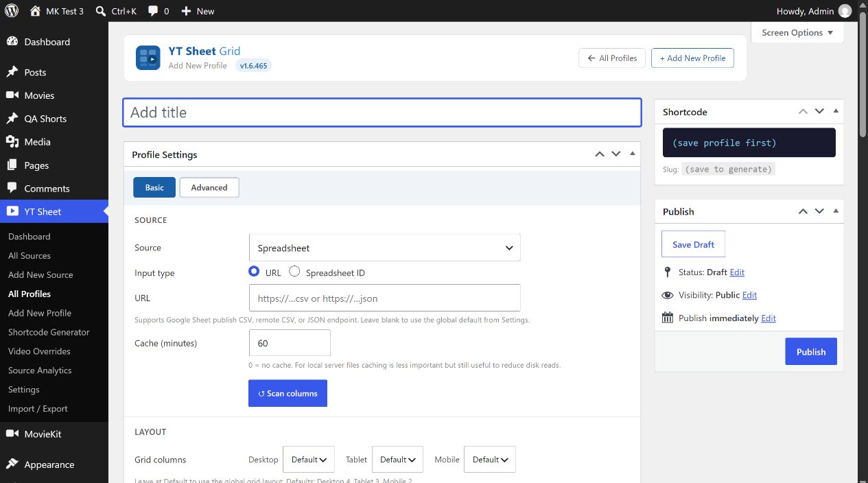Click the Cache (minutes) field

pyautogui.click(x=290, y=343)
